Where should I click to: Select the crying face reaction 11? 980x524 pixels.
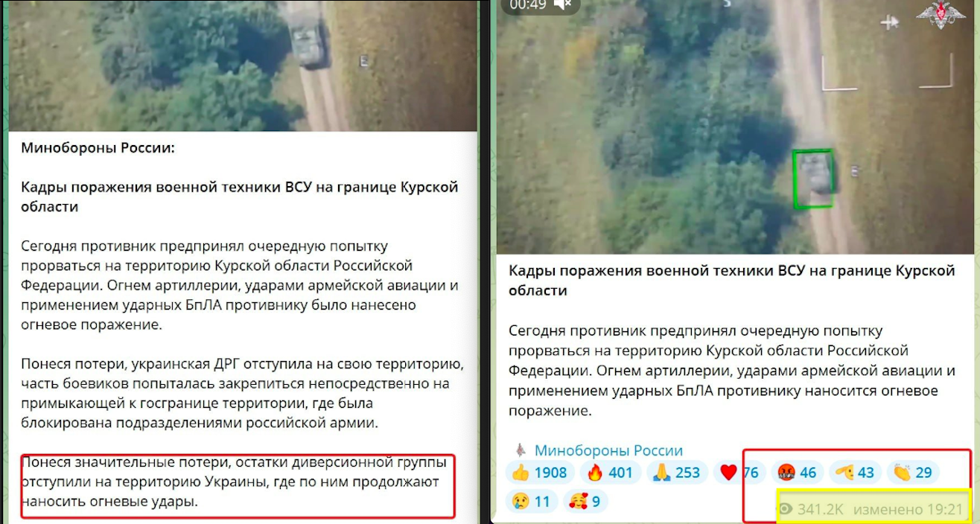point(531,502)
